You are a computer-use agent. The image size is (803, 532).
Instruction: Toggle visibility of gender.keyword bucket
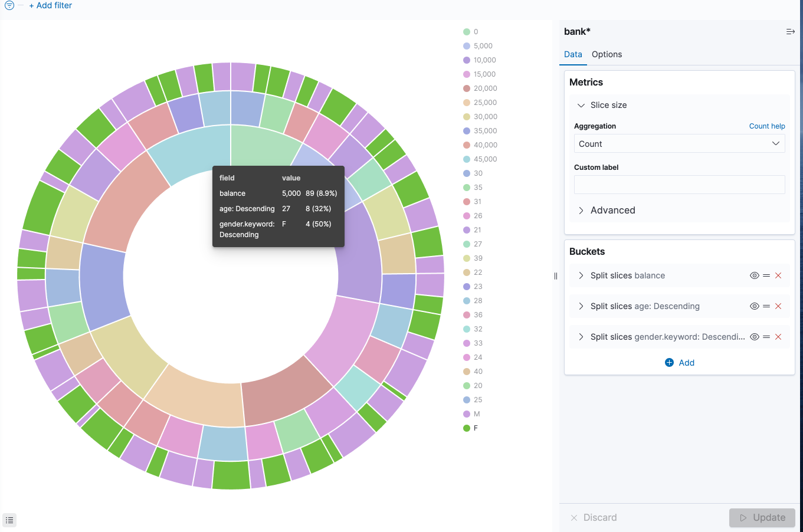pos(754,337)
